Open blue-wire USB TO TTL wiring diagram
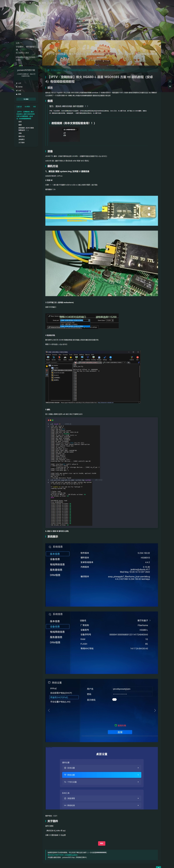Screen dimensions: 174x868 102,211
